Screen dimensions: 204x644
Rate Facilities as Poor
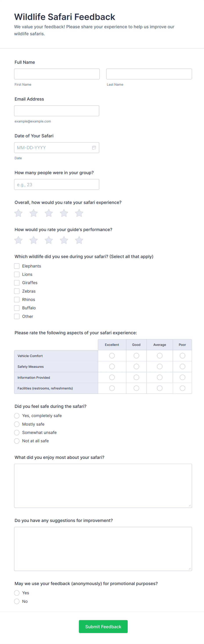182,388
